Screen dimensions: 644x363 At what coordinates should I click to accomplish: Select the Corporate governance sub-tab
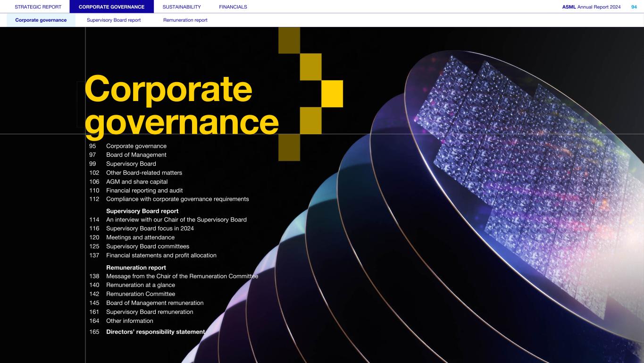[x=41, y=20]
